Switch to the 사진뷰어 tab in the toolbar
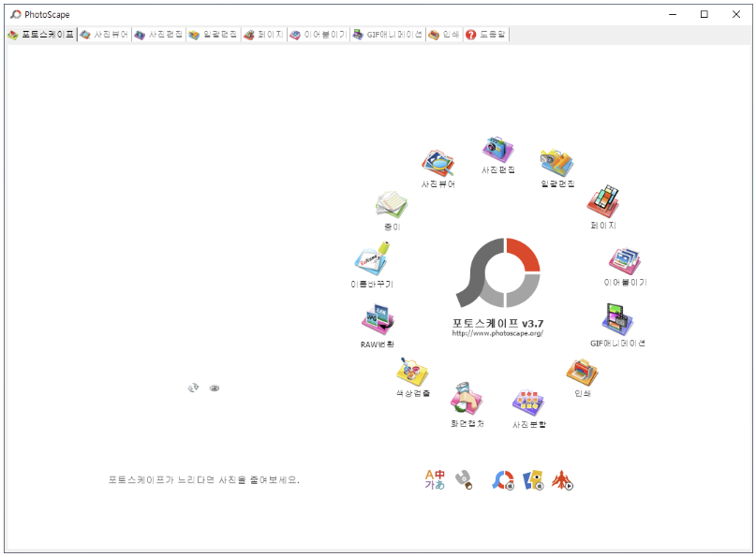This screenshot has height=557, width=756. [106, 35]
